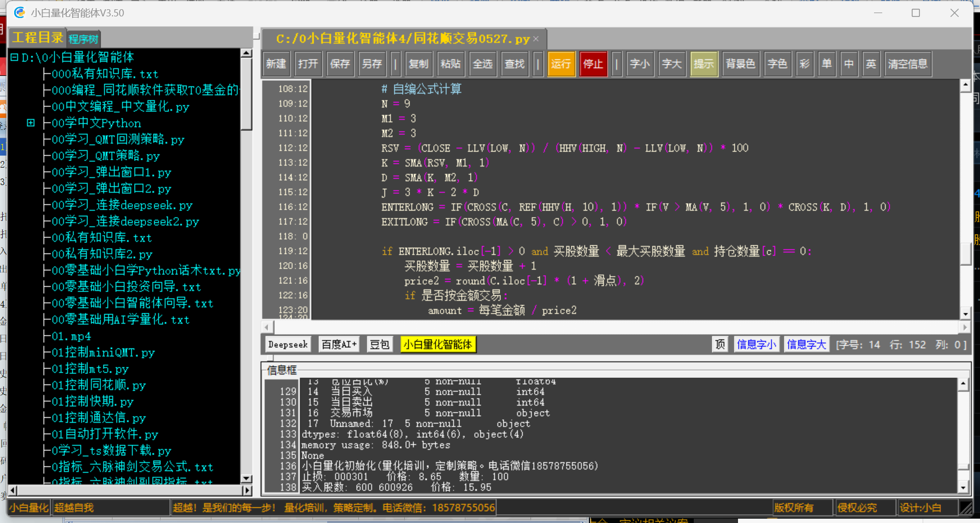Image resolution: width=980 pixels, height=523 pixels.
Task: Collapse the D:\0小白量化智能体 root folder
Action: [x=15, y=57]
